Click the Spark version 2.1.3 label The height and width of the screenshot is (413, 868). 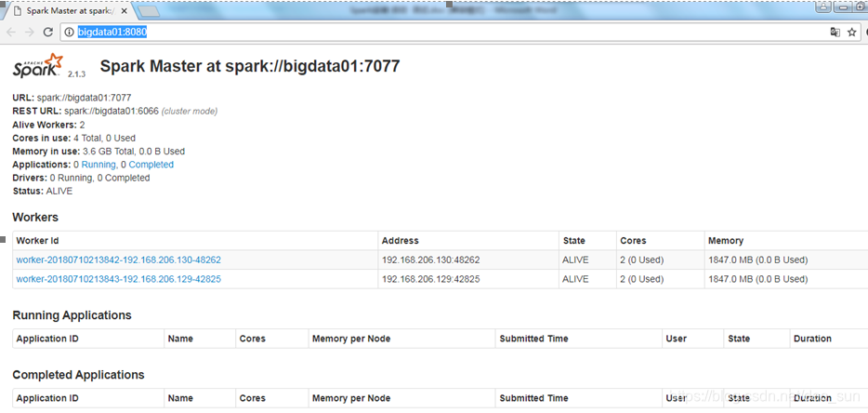tap(76, 73)
